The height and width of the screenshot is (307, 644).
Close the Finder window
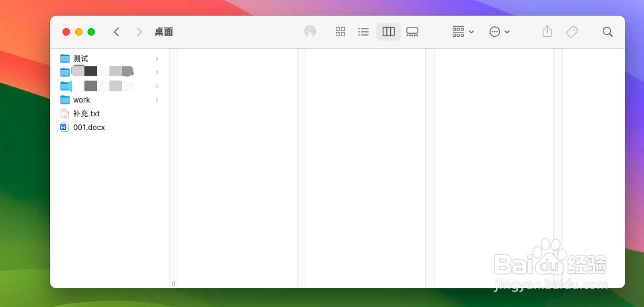(66, 32)
